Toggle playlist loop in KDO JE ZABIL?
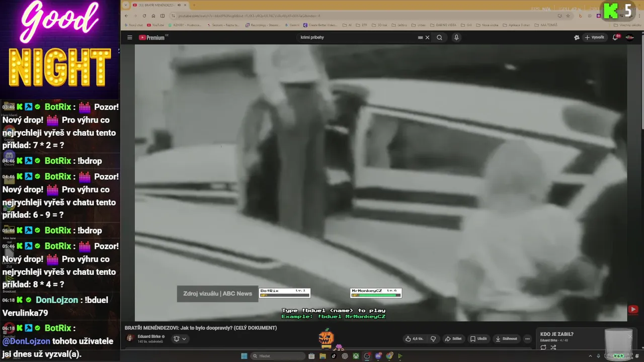This screenshot has height=362, width=644. point(543,347)
